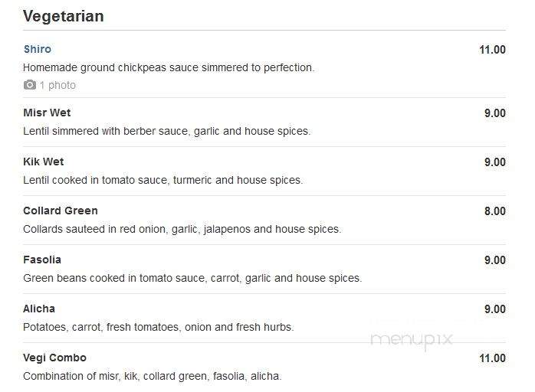535x392 pixels.
Task: Click the Misr Wet lentil description
Action: (167, 131)
